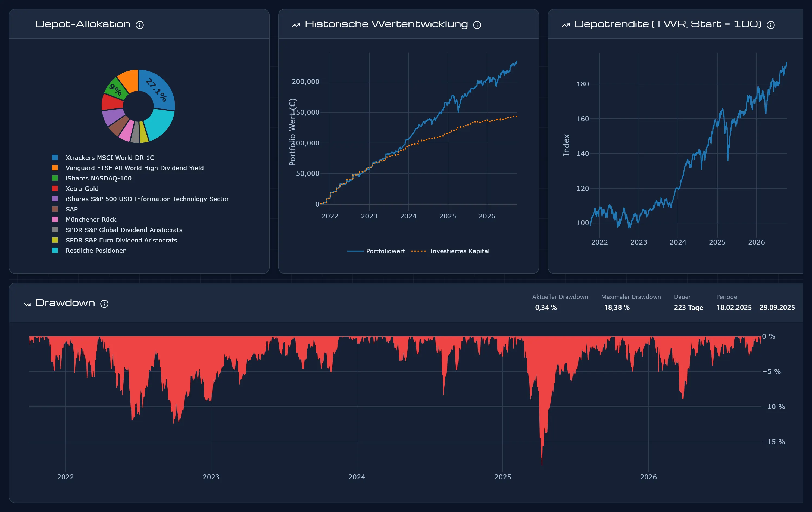Click the Index y-axis title

pos(566,145)
